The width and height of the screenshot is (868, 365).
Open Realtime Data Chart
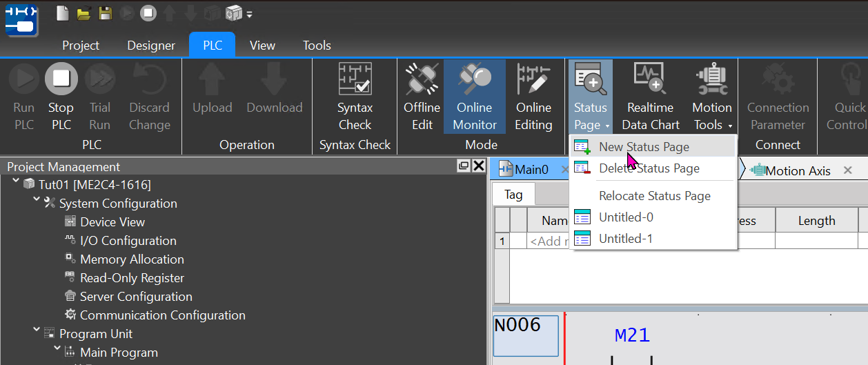pyautogui.click(x=650, y=97)
